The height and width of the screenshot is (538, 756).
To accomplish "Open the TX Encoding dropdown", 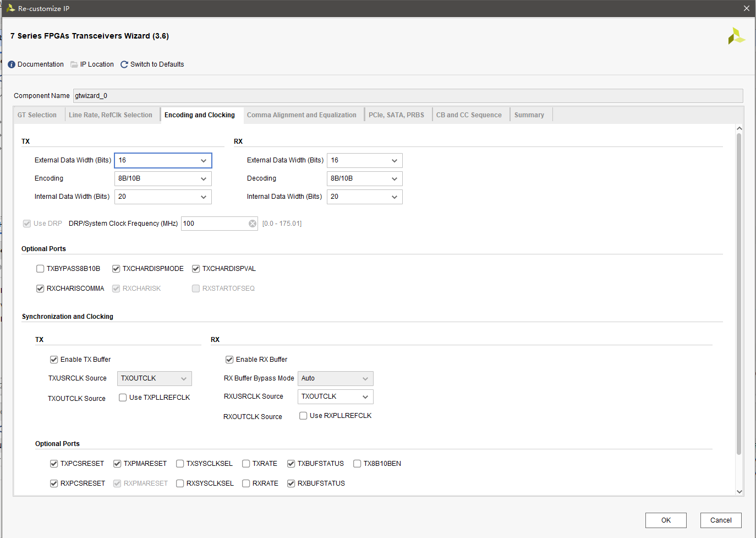I will (x=163, y=178).
